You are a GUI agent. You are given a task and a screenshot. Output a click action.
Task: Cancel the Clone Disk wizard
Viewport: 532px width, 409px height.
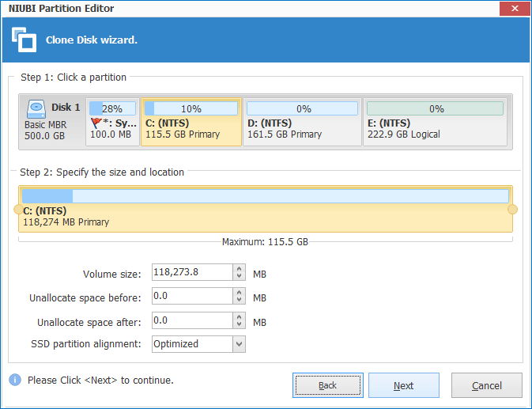[486, 385]
